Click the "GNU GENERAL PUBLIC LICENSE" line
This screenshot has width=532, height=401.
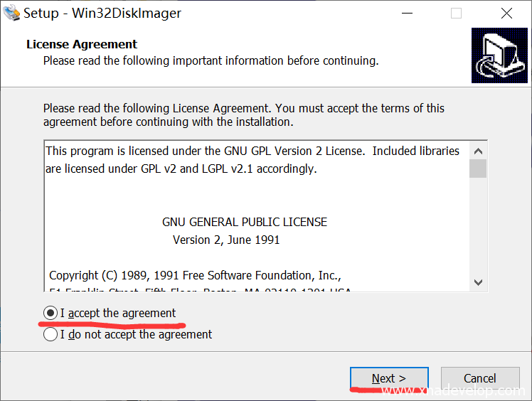click(245, 222)
